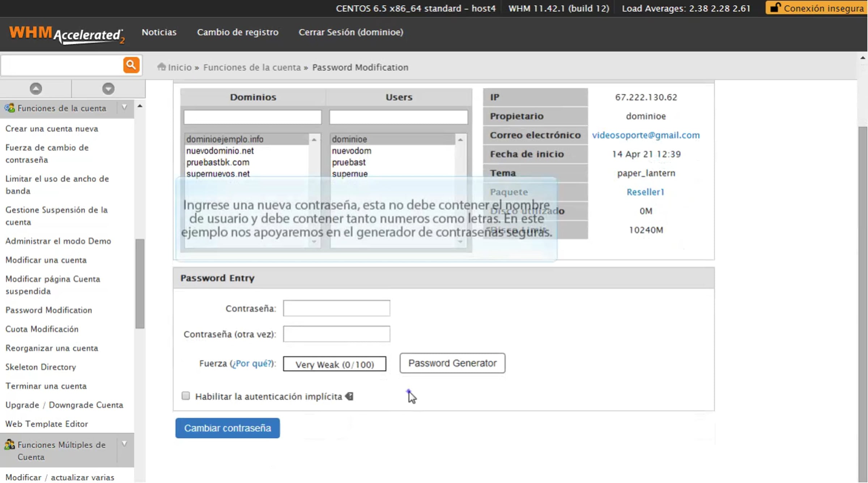The image size is (868, 483).
Task: Expand all sidebar sections with down arrow
Action: (x=108, y=89)
